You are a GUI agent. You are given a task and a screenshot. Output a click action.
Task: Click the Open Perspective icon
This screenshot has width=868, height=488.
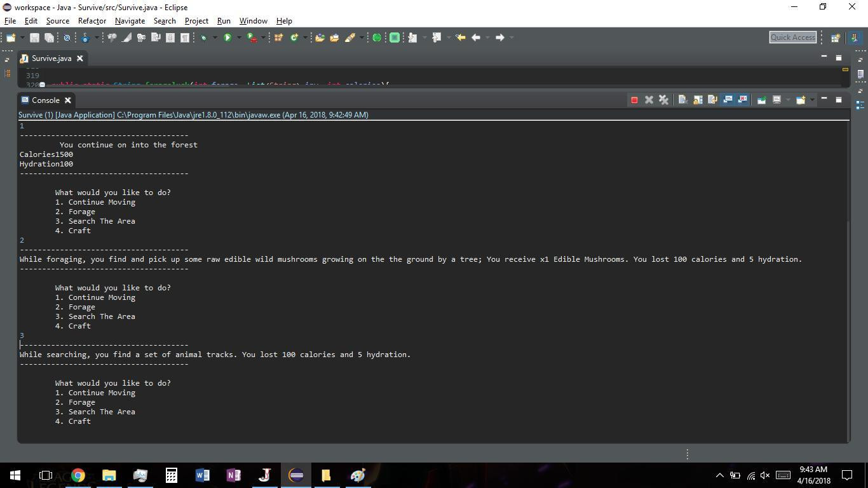[x=836, y=37]
